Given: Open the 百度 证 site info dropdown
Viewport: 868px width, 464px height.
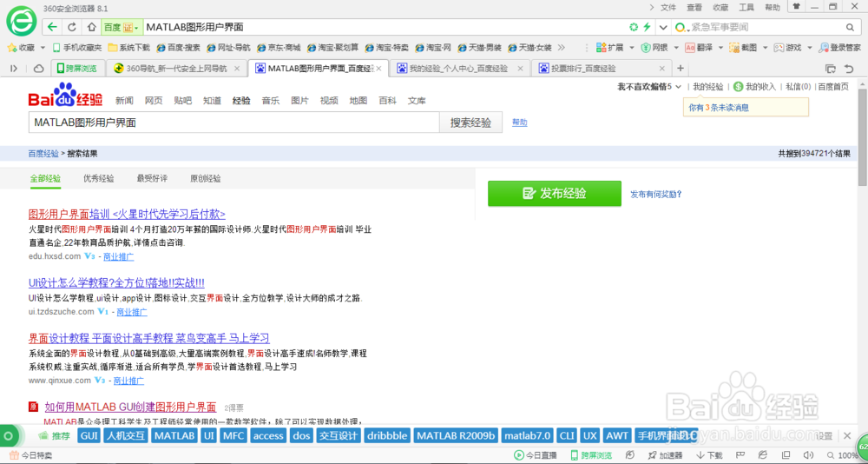Looking at the screenshot, I should click(122, 27).
